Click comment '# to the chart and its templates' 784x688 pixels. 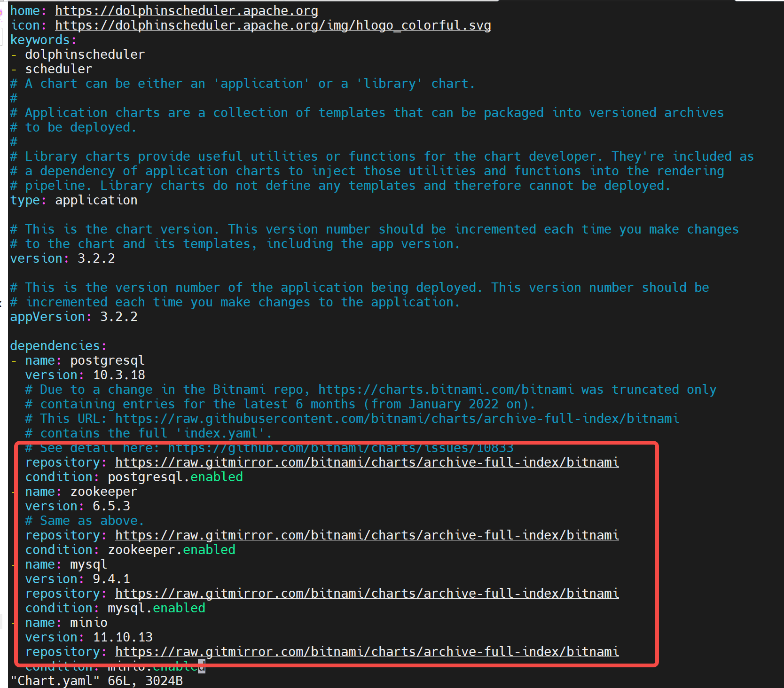235,244
